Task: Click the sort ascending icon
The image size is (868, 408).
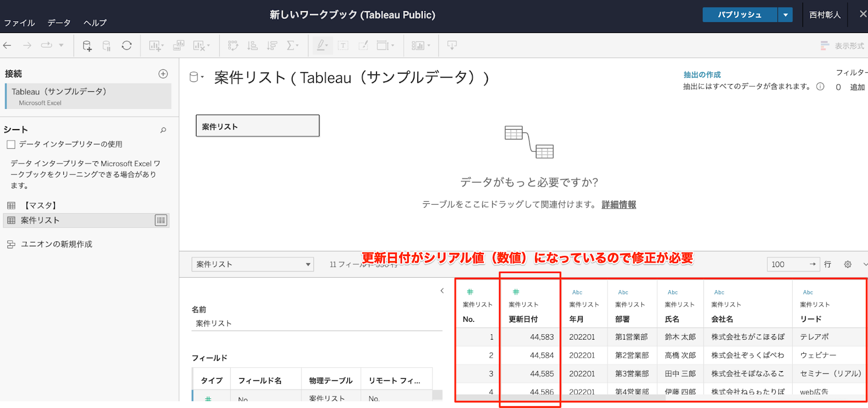Action: [252, 46]
